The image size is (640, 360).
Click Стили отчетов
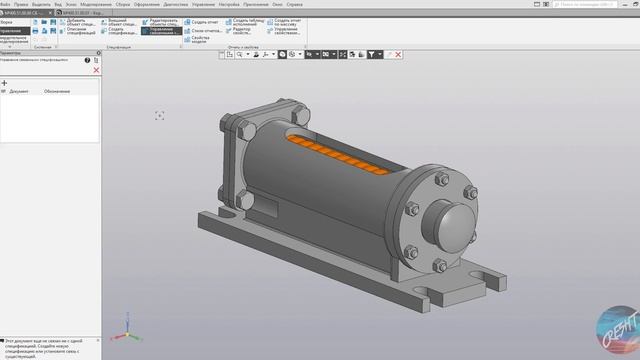203,31
